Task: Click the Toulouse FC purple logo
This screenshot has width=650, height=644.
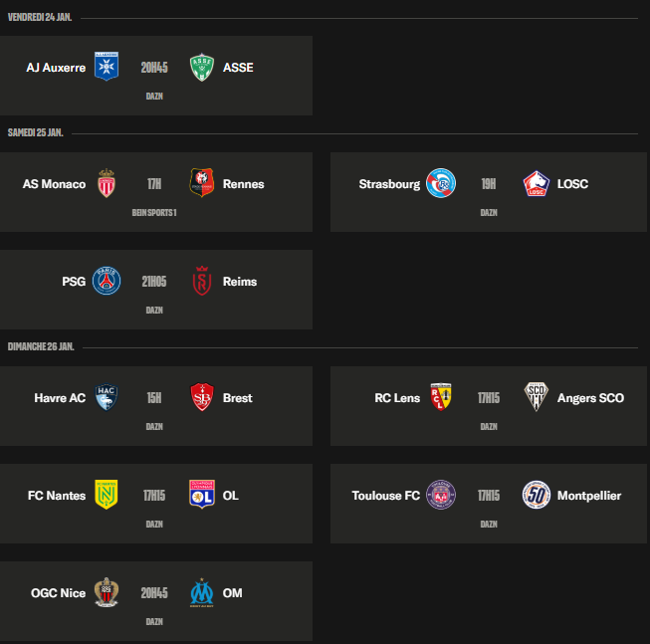Action: pyautogui.click(x=441, y=495)
